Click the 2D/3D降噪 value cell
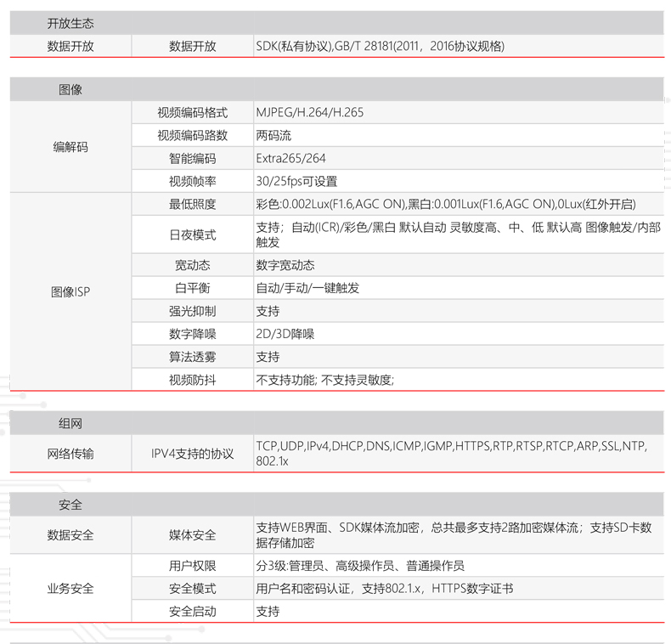 (x=285, y=334)
